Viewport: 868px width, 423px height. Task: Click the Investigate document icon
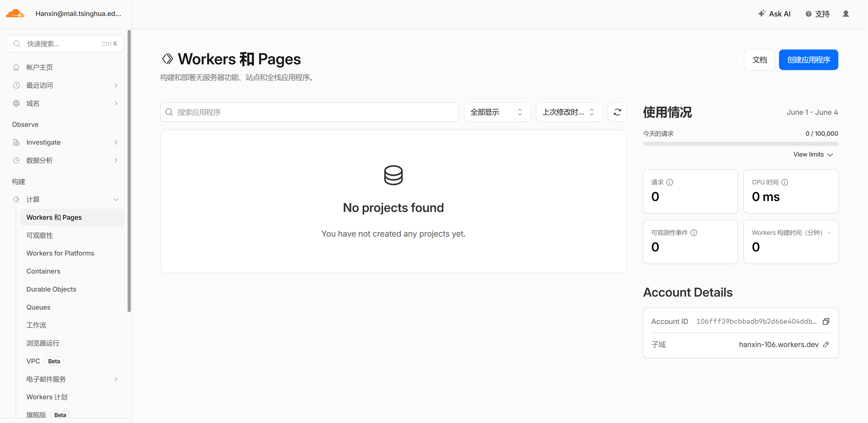[x=16, y=142]
